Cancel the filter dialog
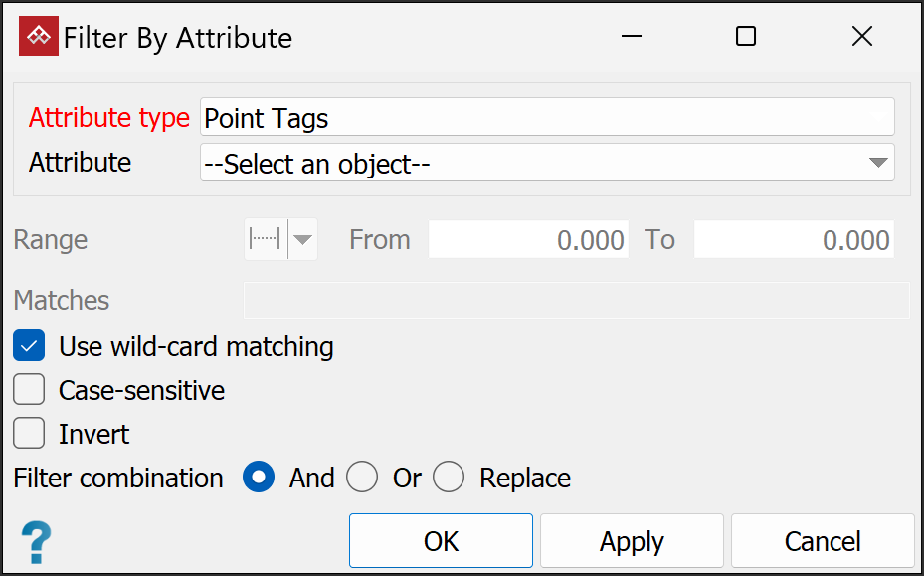 (823, 541)
